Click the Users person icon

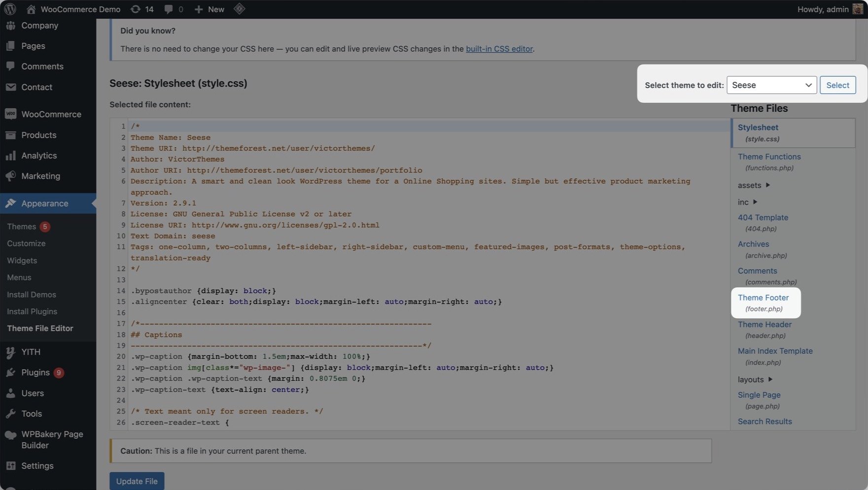click(x=10, y=393)
